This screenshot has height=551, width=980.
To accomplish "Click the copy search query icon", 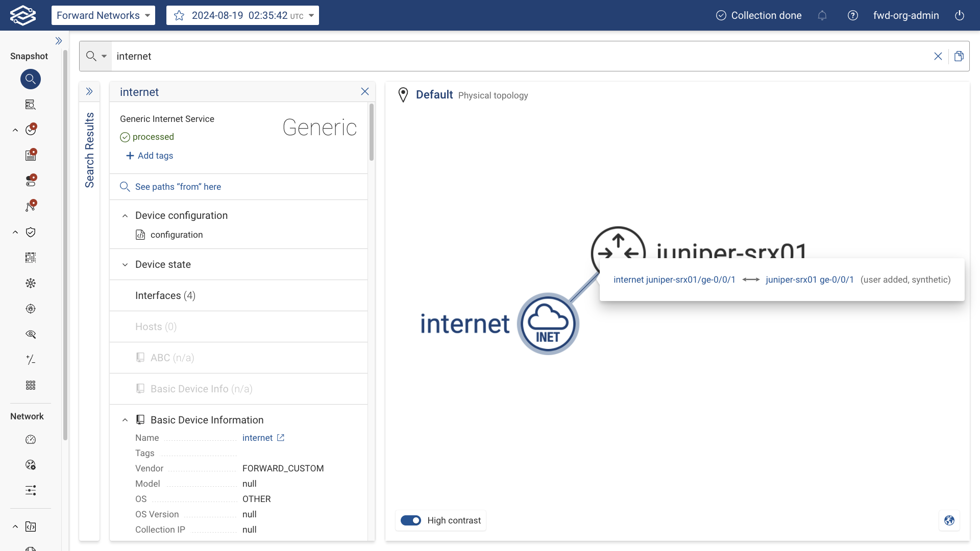I will (x=959, y=56).
